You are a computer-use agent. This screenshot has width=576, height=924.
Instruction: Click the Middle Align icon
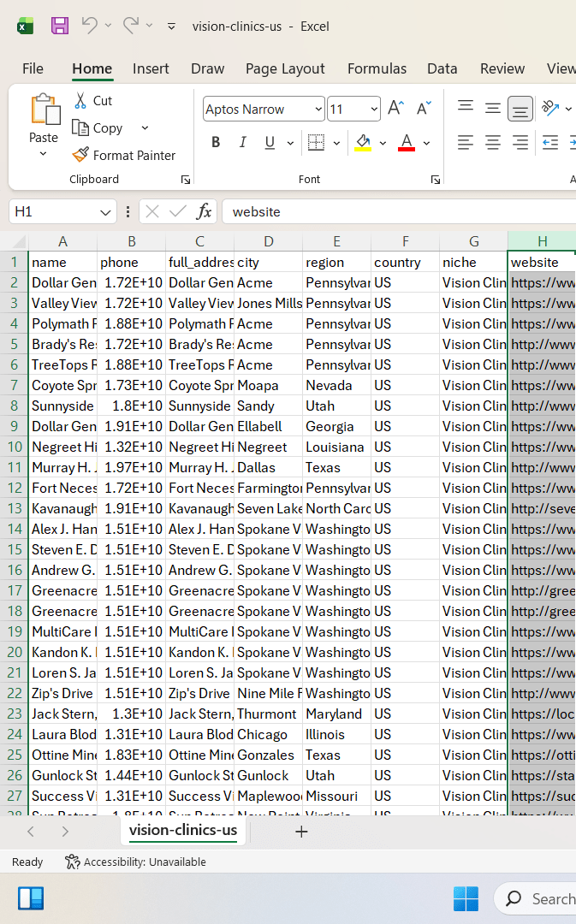pyautogui.click(x=493, y=109)
